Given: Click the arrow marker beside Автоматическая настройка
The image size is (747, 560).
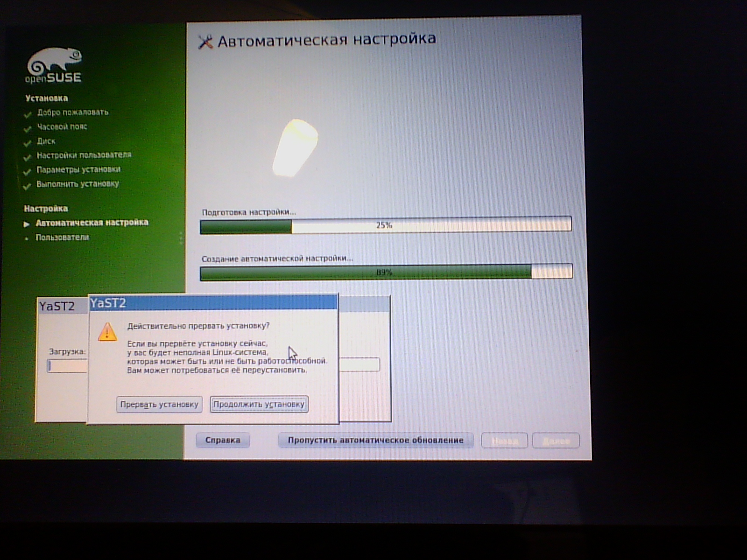Looking at the screenshot, I should [x=27, y=224].
